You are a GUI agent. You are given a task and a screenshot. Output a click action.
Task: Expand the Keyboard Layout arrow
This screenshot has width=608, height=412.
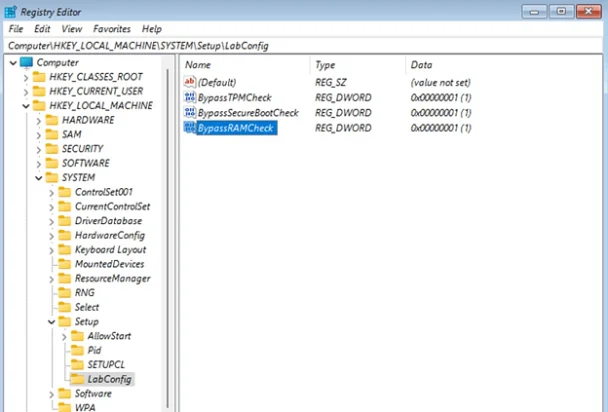pos(51,250)
